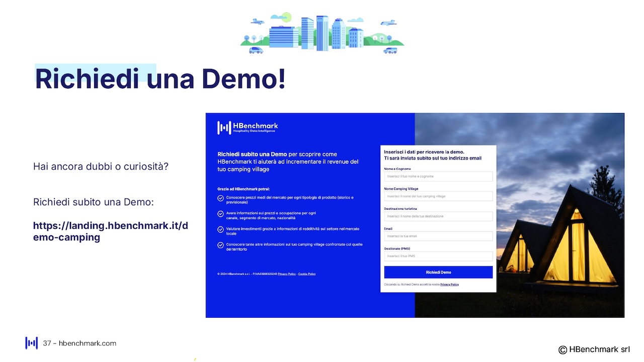Click the copyright symbol before HBenchmark srl
This screenshot has height=362, width=644.
(x=562, y=350)
